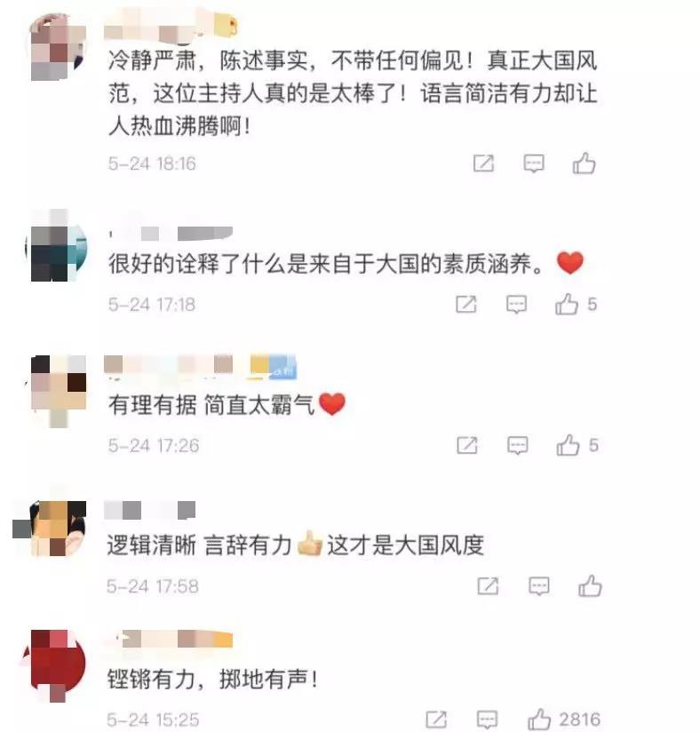The image size is (700, 732).
Task: Reply to the 5-24 18:16 comment
Action: click(x=534, y=163)
